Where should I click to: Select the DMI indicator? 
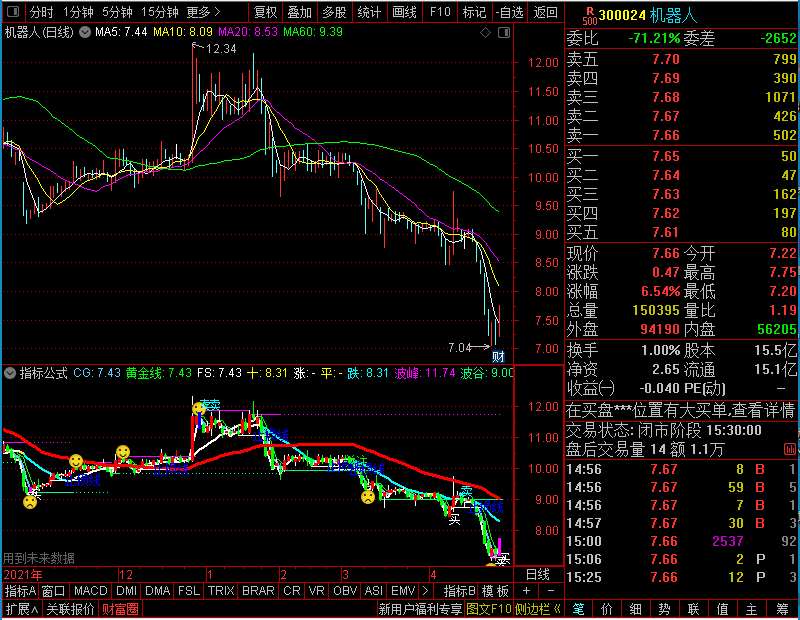coord(126,591)
